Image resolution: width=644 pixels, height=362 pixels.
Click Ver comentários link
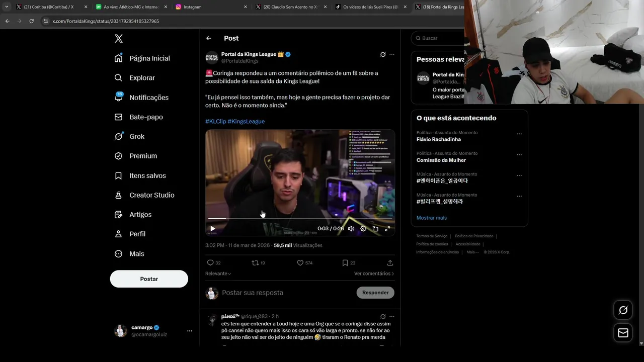(374, 274)
